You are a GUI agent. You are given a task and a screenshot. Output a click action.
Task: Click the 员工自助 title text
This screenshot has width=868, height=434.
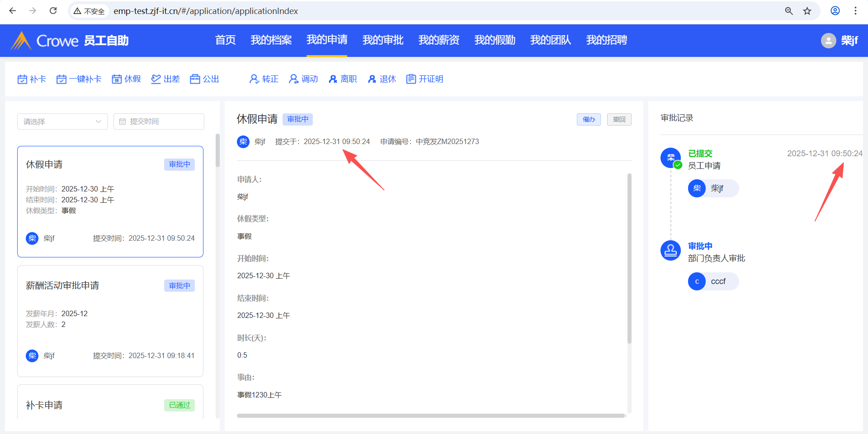(x=106, y=41)
